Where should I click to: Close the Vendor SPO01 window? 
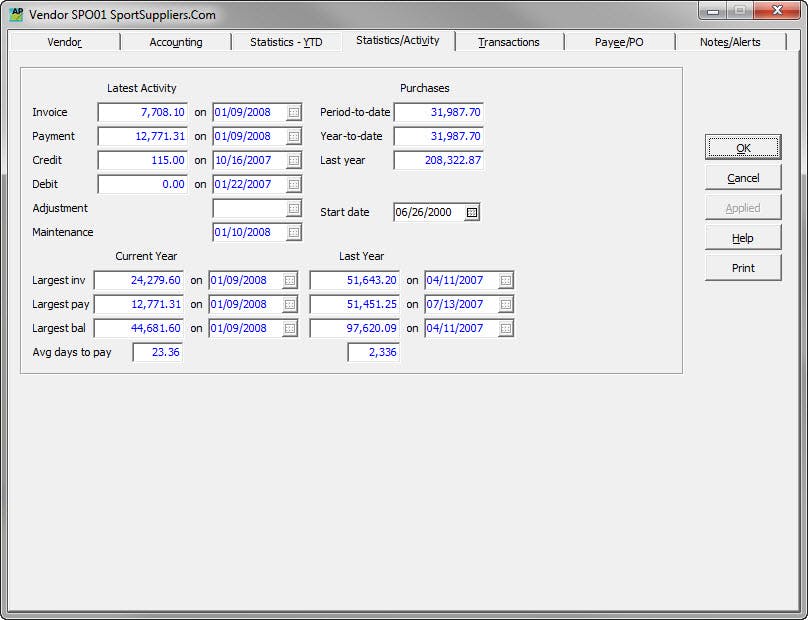click(777, 11)
